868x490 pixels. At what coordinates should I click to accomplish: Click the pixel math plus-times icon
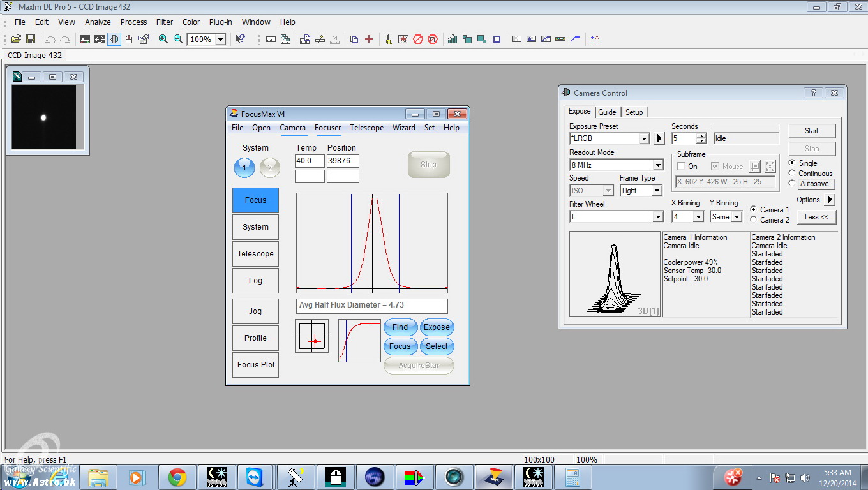[595, 39]
